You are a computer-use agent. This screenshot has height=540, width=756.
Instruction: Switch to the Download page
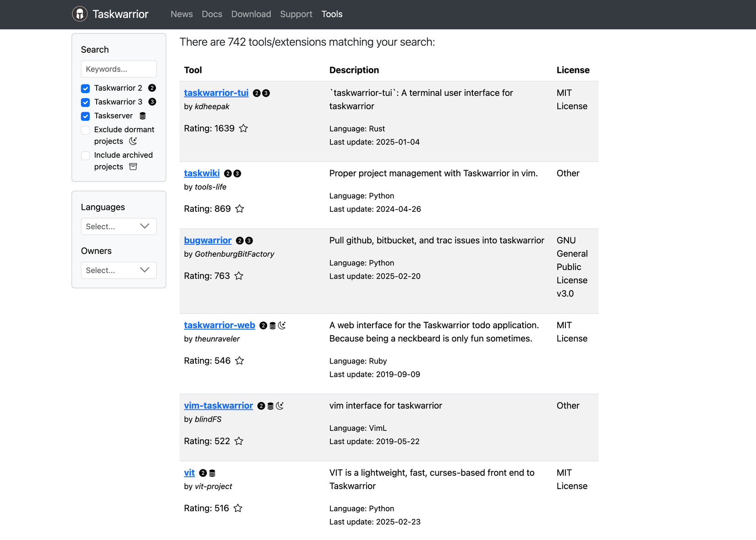(x=251, y=14)
